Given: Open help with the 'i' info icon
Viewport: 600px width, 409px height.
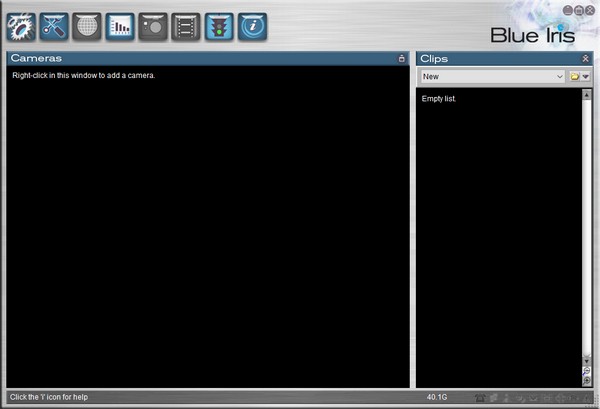Looking at the screenshot, I should [x=253, y=26].
